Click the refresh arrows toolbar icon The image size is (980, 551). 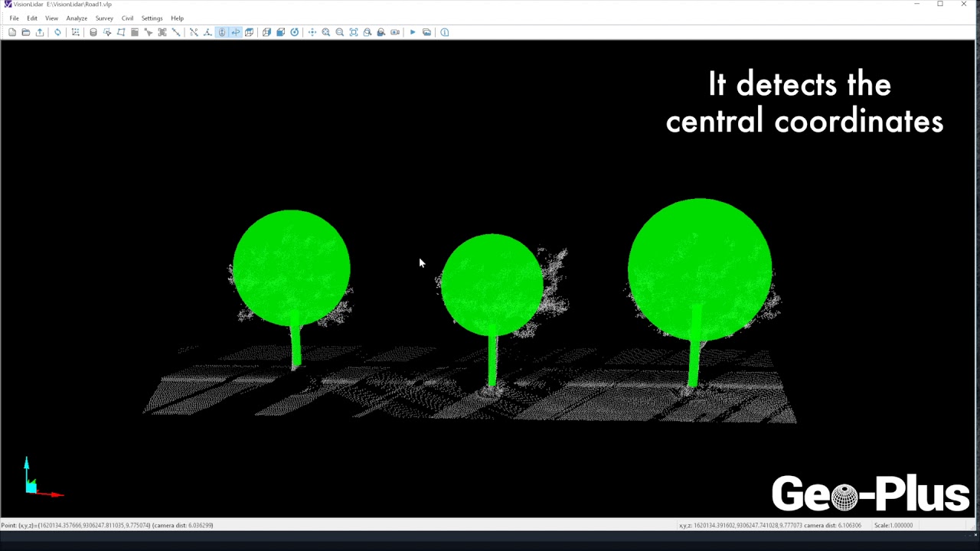[57, 32]
